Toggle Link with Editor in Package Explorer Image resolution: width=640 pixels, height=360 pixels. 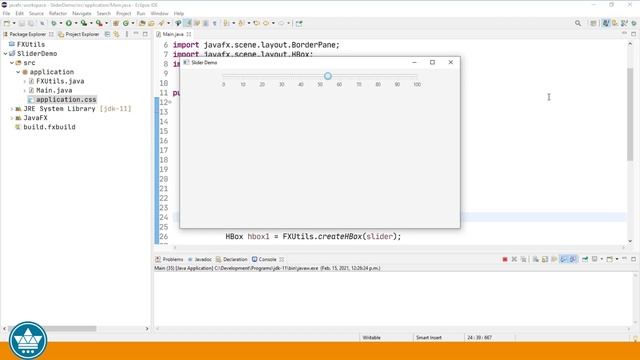[x=117, y=34]
